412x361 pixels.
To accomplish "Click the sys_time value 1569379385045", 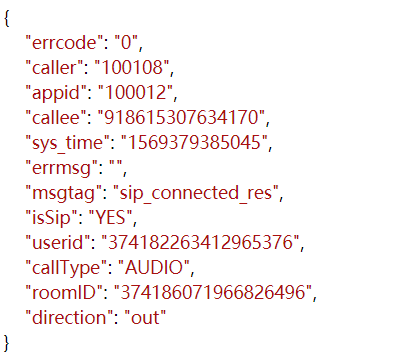I will pyautogui.click(x=194, y=143).
